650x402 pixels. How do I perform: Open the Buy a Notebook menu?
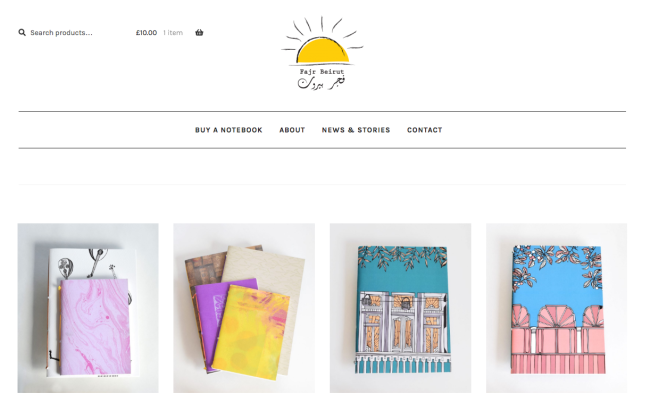point(229,130)
